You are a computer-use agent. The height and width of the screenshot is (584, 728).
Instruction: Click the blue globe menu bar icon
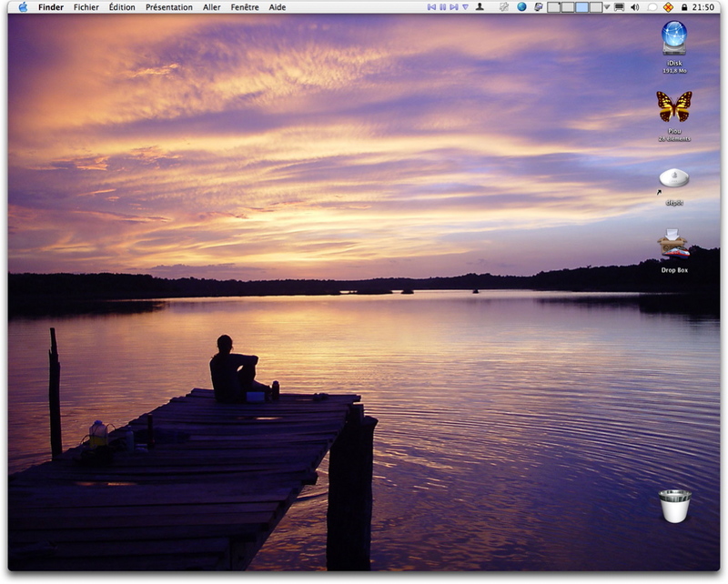(522, 7)
